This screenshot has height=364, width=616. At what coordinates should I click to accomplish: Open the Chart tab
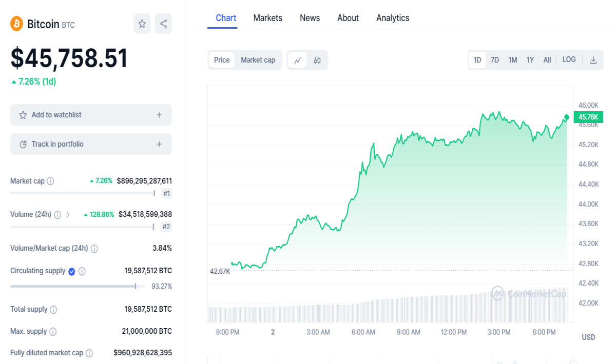click(x=226, y=18)
